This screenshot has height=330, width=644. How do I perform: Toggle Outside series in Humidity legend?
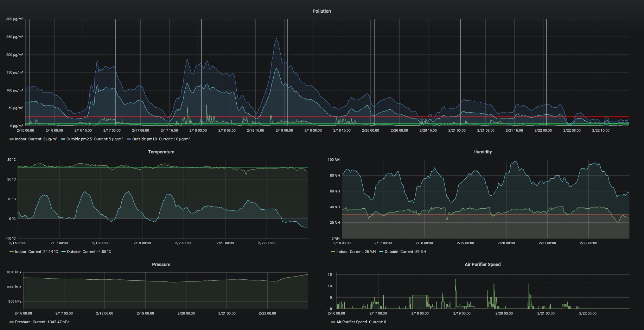click(391, 252)
